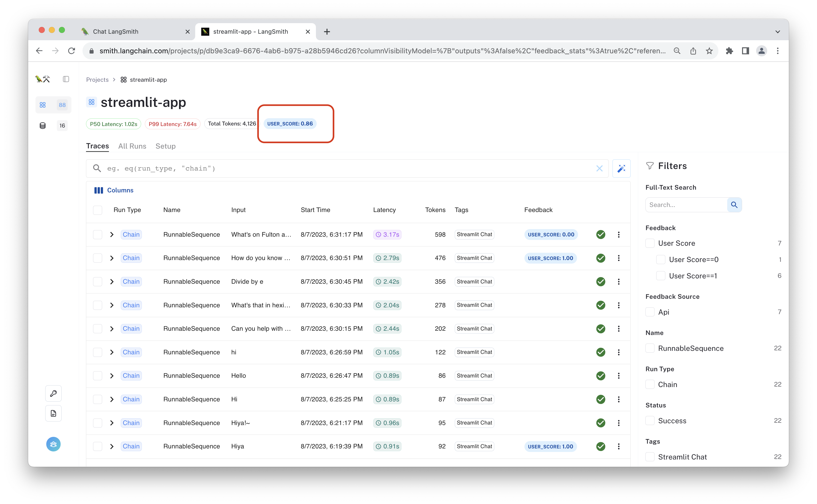Click USER_SCORE: 0.00 feedback badge
Image resolution: width=817 pixels, height=504 pixels.
tap(551, 234)
